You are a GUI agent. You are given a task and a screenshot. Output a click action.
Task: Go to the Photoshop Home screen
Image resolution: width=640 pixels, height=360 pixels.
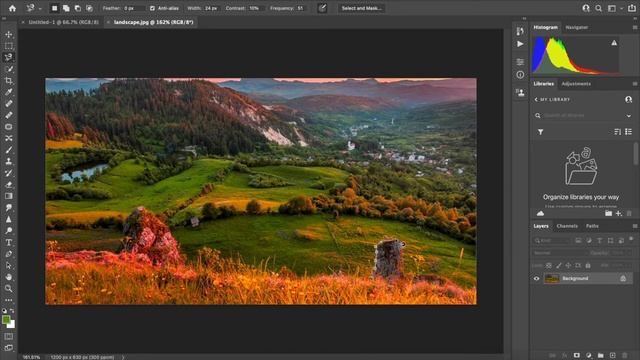[12, 8]
